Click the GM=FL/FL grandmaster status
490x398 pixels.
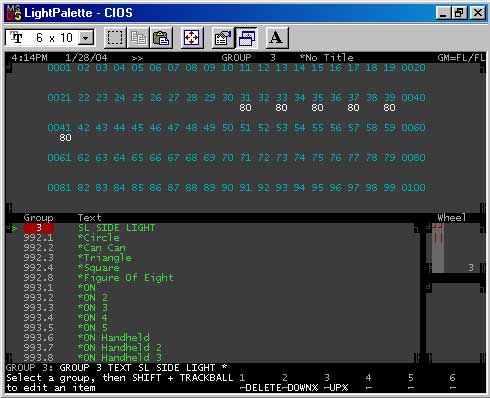click(x=461, y=58)
